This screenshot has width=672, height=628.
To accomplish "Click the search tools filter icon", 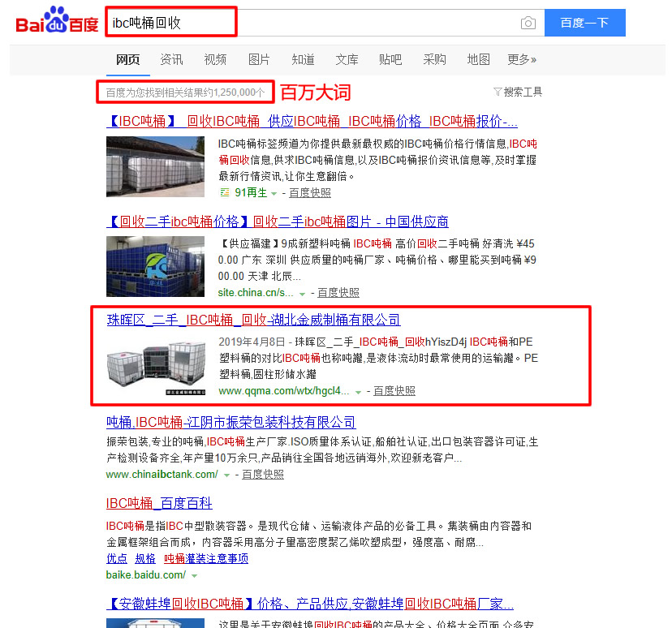I will click(498, 92).
